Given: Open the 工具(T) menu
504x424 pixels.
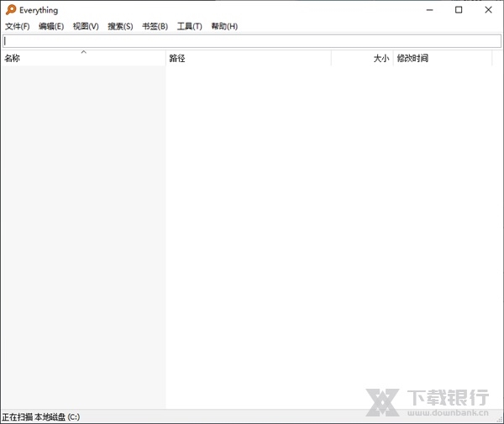Looking at the screenshot, I should coord(189,26).
